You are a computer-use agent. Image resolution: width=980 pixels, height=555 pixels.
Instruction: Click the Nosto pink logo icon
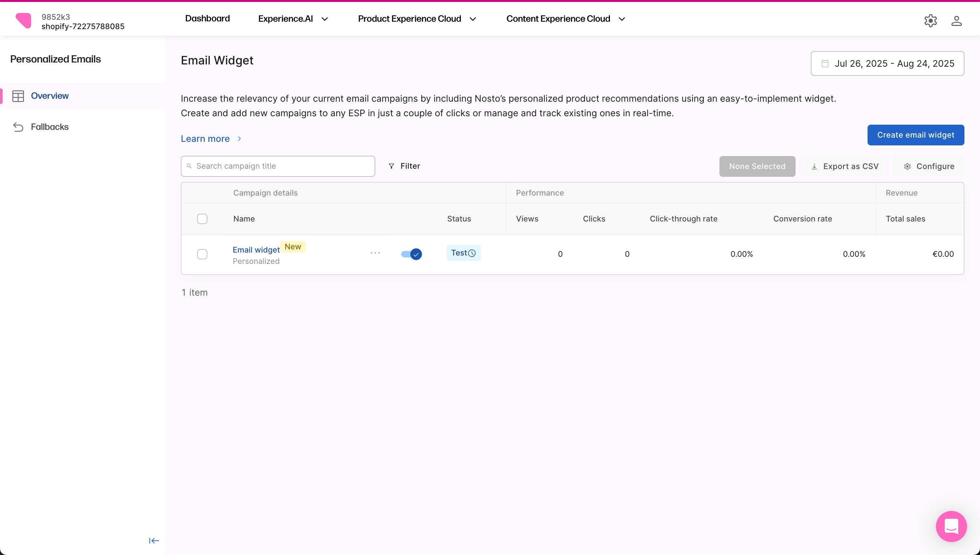23,21
